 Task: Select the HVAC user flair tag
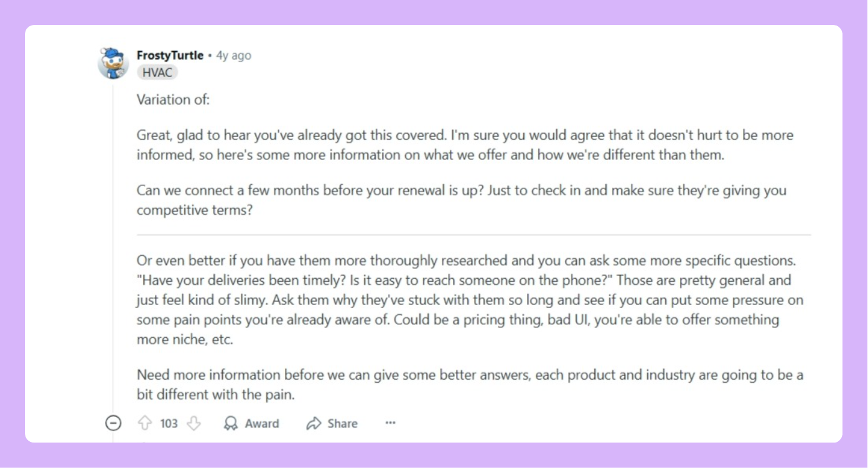tap(157, 72)
